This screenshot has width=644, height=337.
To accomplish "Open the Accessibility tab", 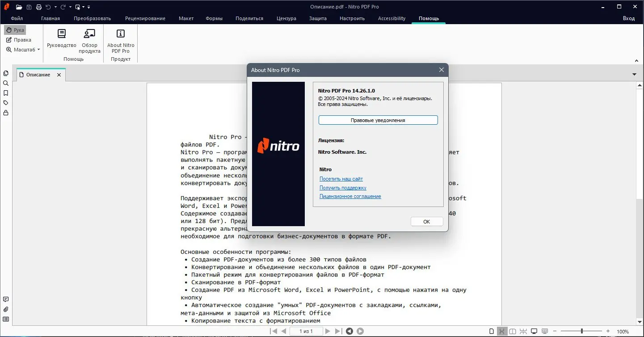I will pos(391,18).
